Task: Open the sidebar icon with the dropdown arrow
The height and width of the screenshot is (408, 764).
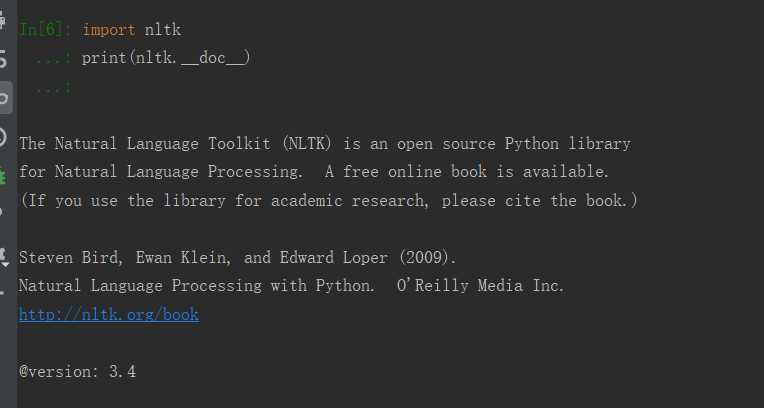Action: click(x=4, y=257)
